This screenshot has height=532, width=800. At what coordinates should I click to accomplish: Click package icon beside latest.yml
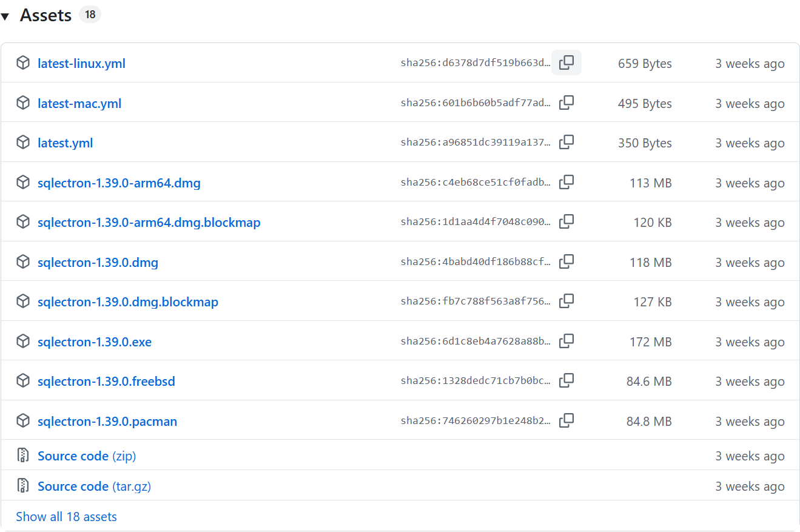(x=23, y=142)
